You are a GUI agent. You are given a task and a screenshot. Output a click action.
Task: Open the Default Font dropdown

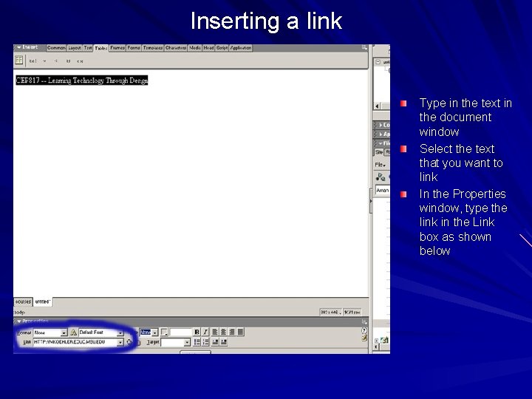click(100, 332)
